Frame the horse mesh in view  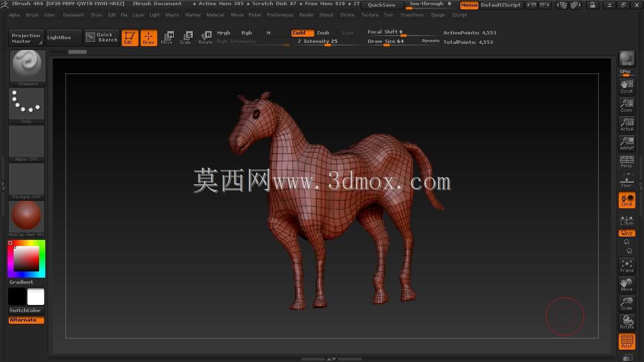627,266
